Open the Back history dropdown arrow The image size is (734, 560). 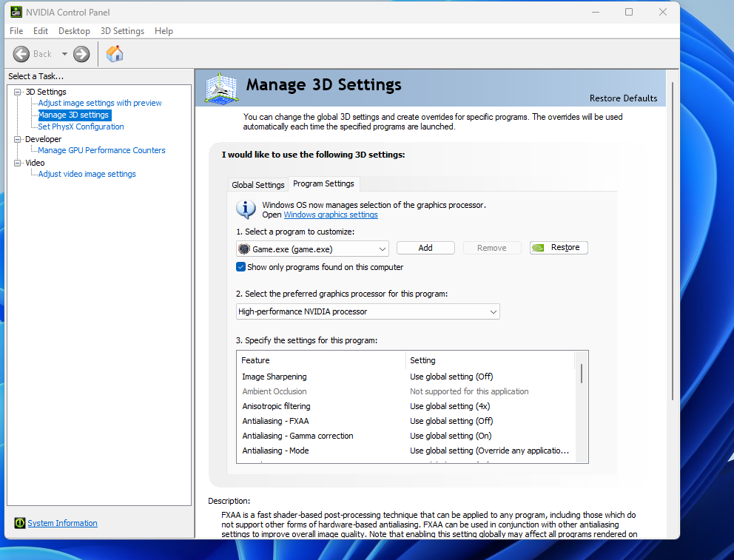pyautogui.click(x=64, y=54)
